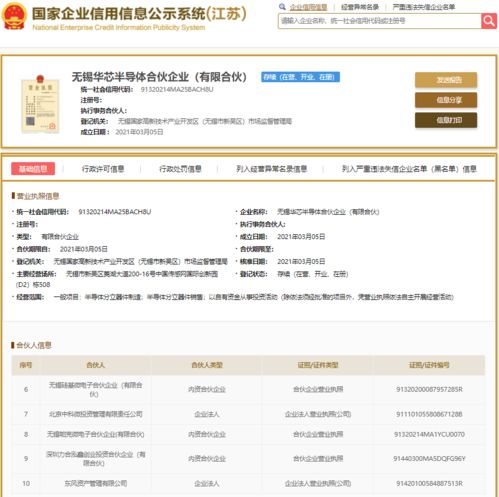The height and width of the screenshot is (497, 499).
Task: Click the 合伙人 column header
Action: (96, 365)
